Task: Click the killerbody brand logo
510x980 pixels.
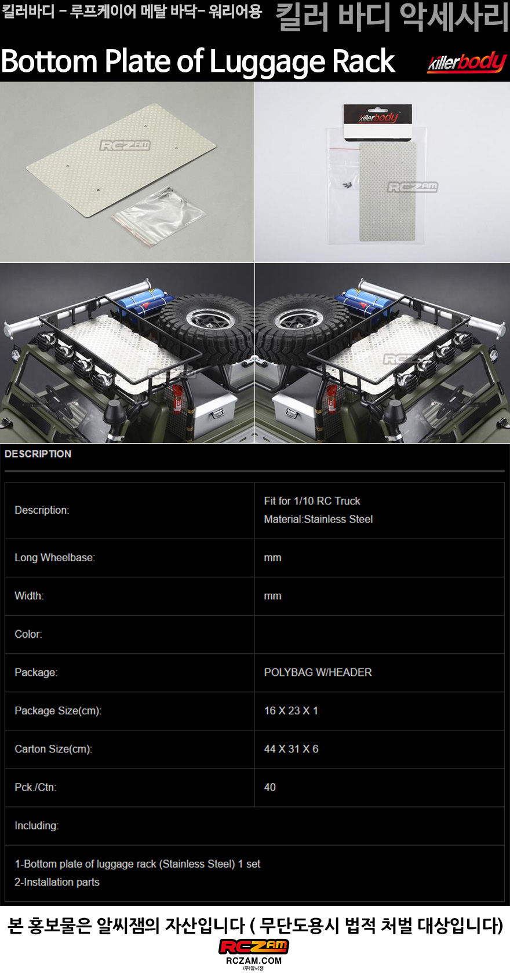Action: coord(467,63)
